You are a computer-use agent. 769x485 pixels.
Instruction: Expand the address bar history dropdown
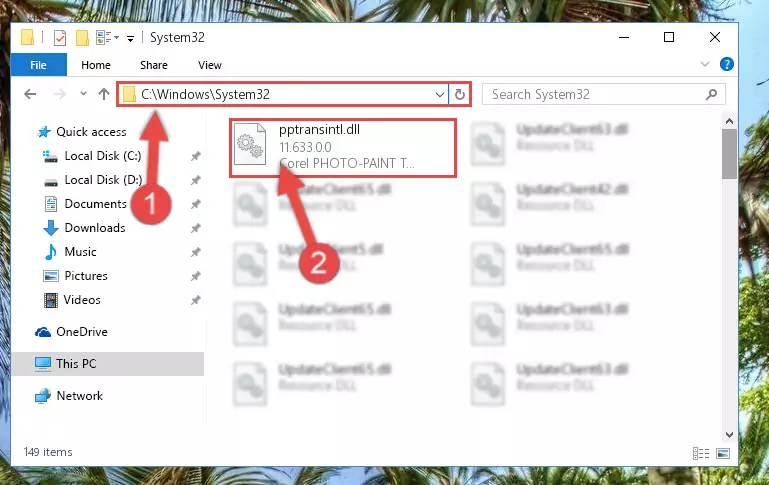[x=440, y=94]
